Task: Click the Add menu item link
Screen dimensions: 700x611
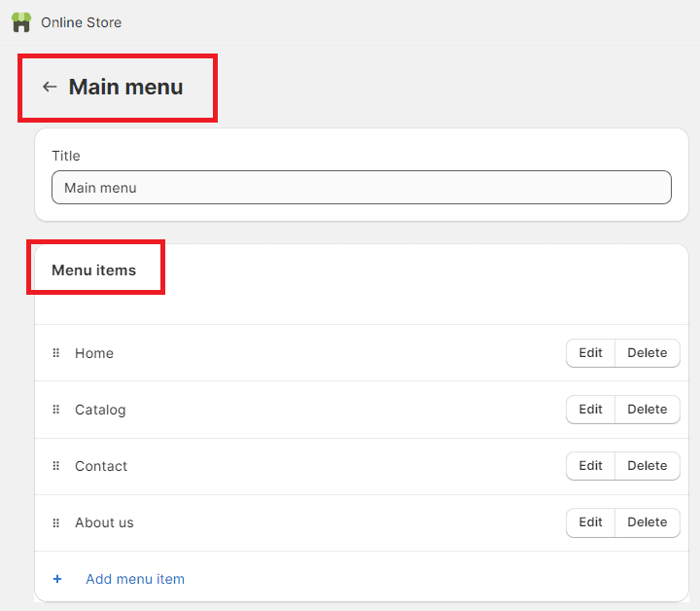Action: click(135, 579)
